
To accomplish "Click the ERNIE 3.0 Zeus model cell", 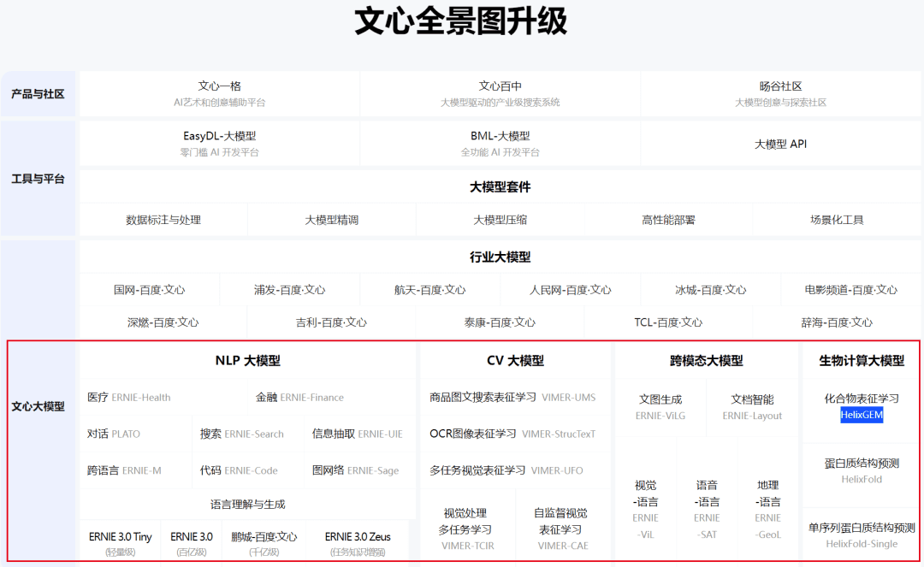I will coord(358,542).
